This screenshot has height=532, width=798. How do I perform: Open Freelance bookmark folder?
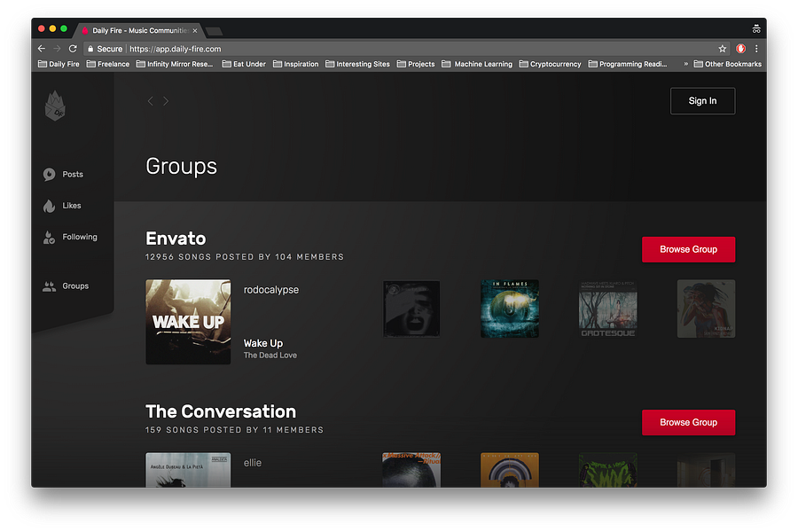(x=108, y=64)
